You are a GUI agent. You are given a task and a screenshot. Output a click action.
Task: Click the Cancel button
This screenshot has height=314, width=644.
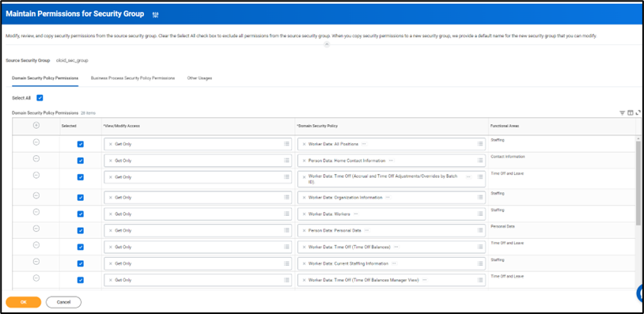pos(63,302)
